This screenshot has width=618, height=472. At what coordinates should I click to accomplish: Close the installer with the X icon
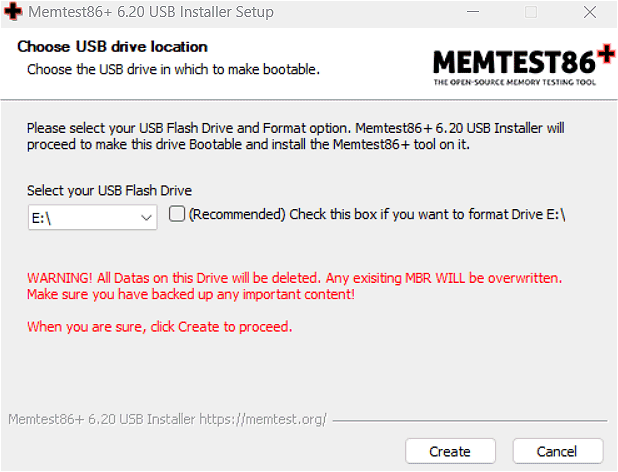(590, 12)
